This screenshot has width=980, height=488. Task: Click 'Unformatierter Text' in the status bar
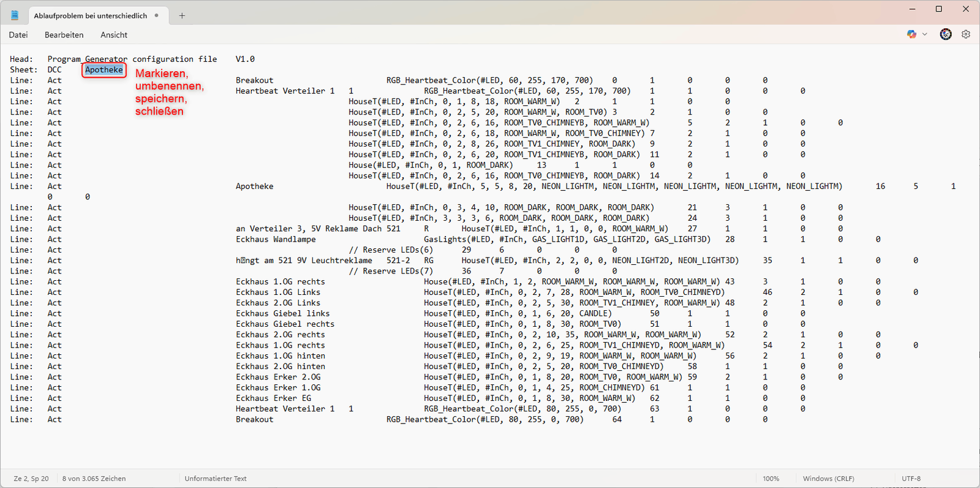pyautogui.click(x=216, y=479)
